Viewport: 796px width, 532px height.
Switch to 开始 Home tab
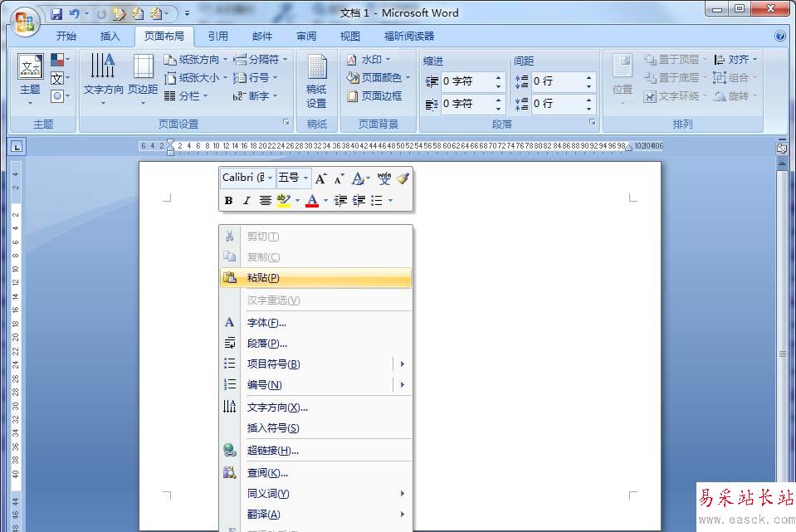point(66,36)
